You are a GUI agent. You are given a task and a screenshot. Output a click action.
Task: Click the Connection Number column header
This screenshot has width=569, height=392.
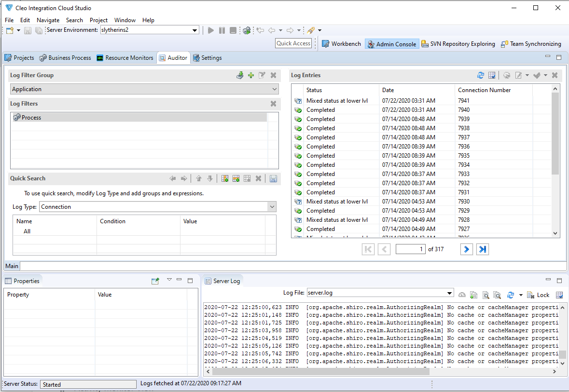[493, 90]
